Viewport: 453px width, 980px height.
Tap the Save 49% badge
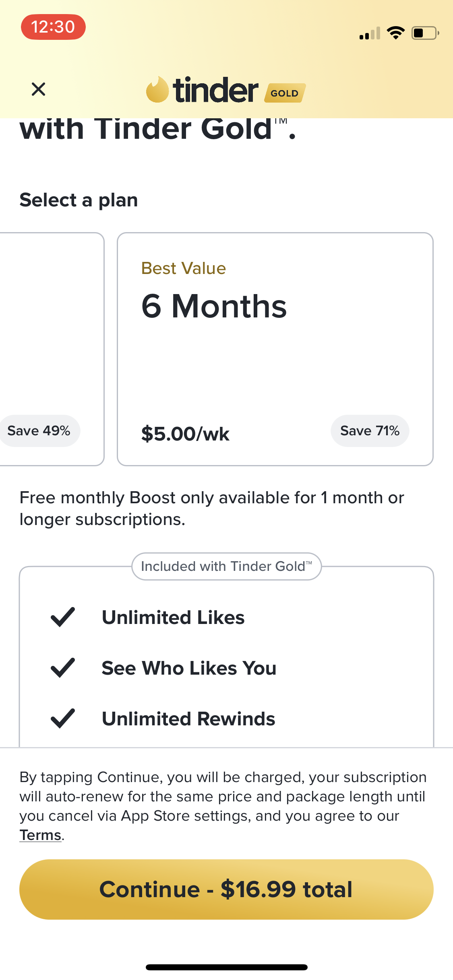[x=39, y=431]
